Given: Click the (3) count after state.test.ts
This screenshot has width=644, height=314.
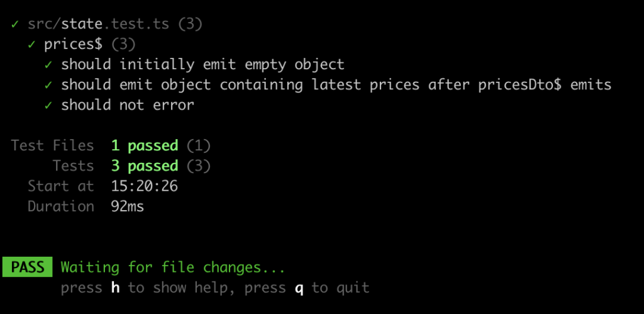Looking at the screenshot, I should (190, 25).
